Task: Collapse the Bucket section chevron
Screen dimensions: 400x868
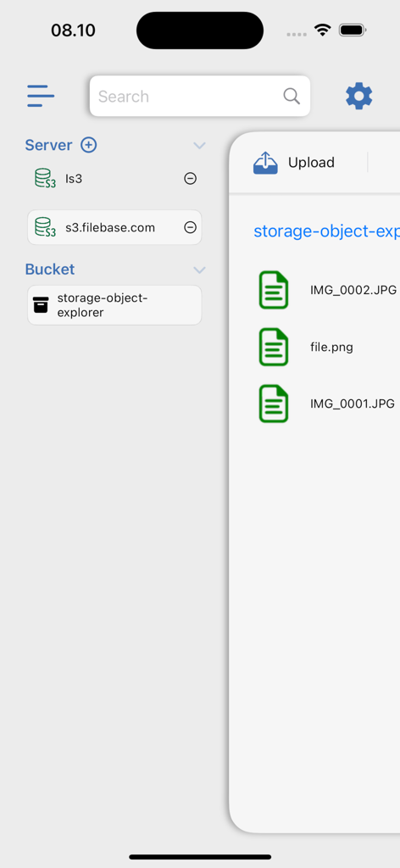Action: coord(199,270)
